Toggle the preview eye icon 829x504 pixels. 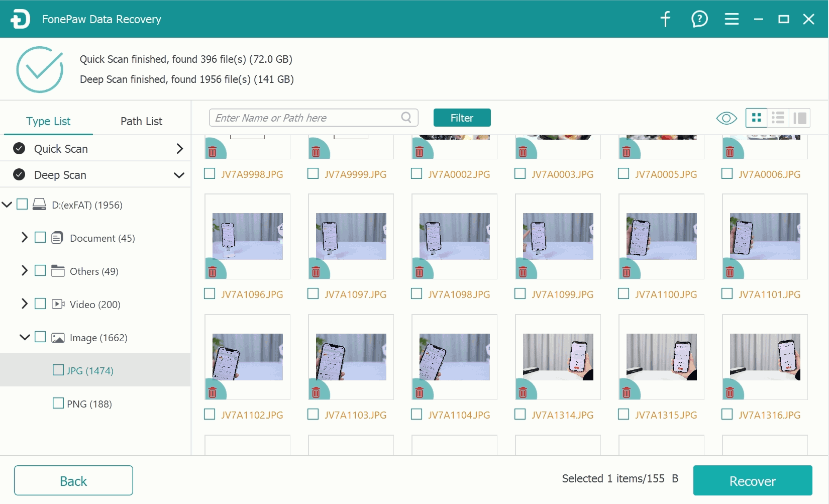pyautogui.click(x=726, y=118)
